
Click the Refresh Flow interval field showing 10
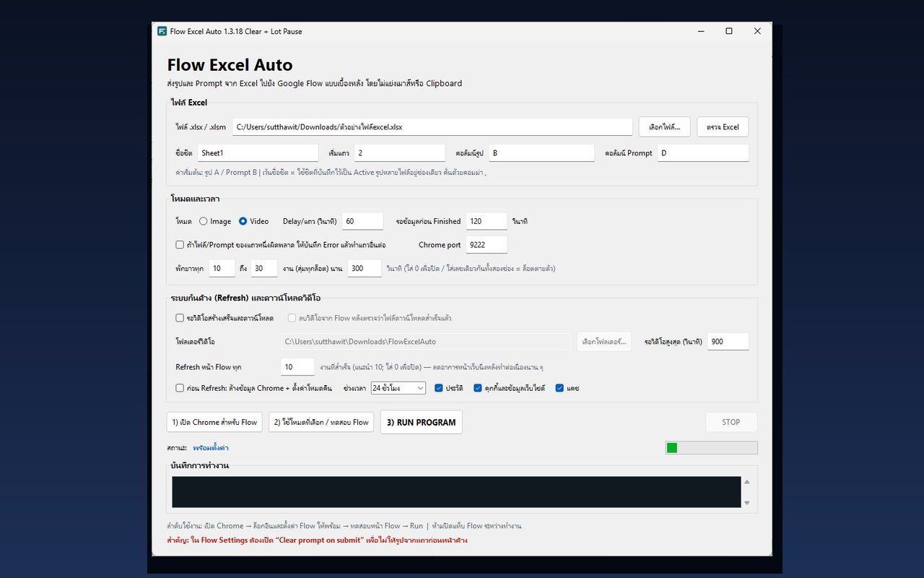[297, 367]
